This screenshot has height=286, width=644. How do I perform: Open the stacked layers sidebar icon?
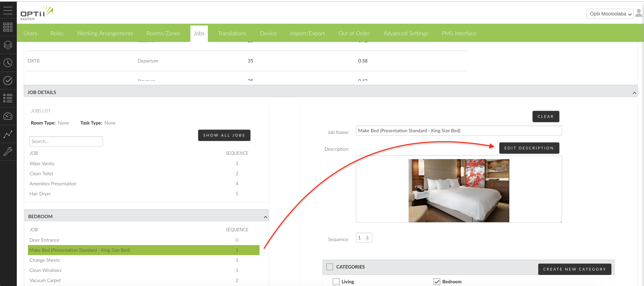point(8,45)
